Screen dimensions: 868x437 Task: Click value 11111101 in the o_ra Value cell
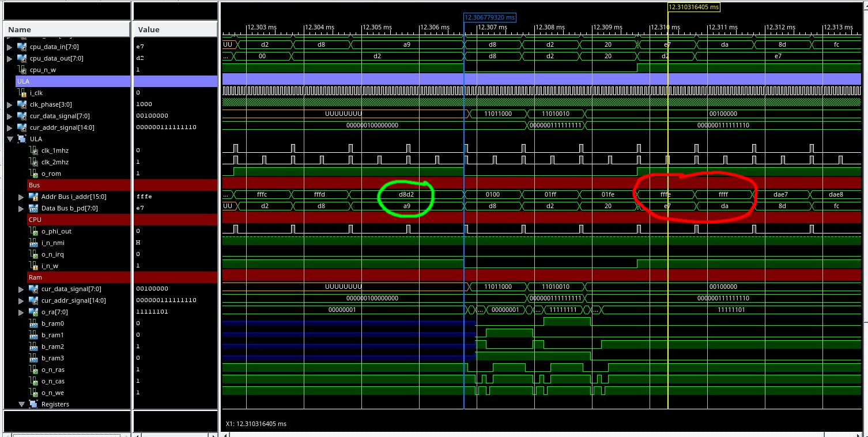(153, 312)
